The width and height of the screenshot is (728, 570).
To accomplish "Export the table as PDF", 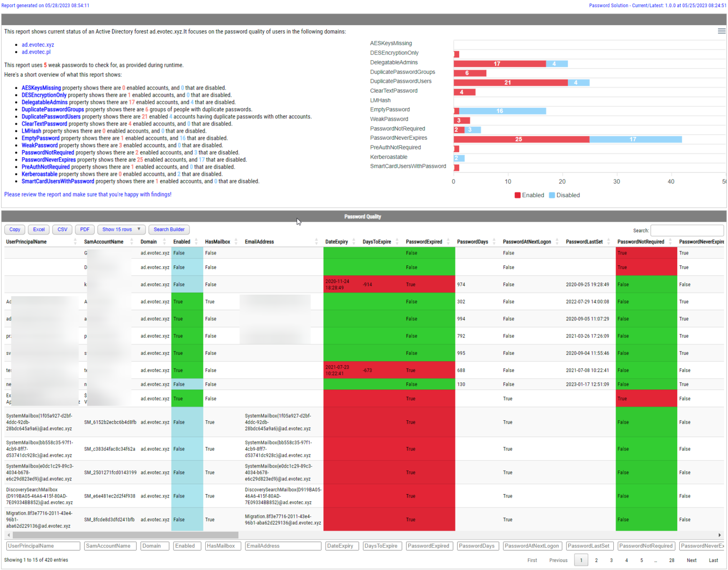I will [x=84, y=229].
